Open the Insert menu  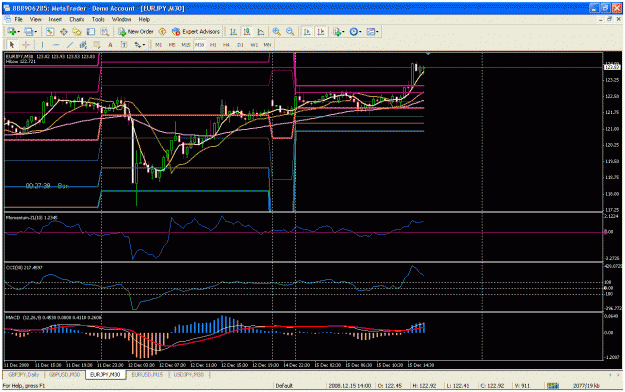tap(55, 19)
